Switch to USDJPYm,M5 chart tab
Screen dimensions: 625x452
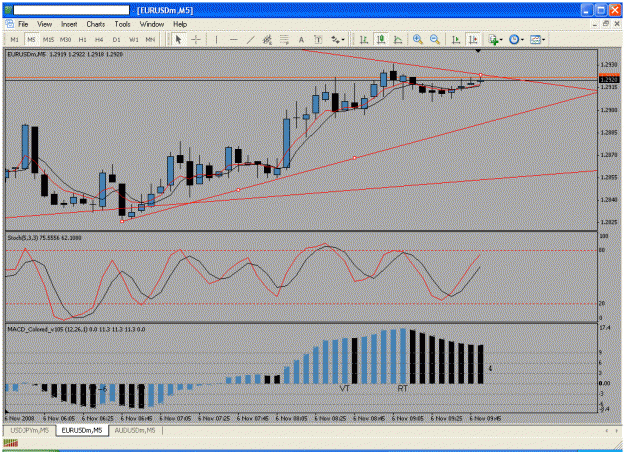coord(29,430)
